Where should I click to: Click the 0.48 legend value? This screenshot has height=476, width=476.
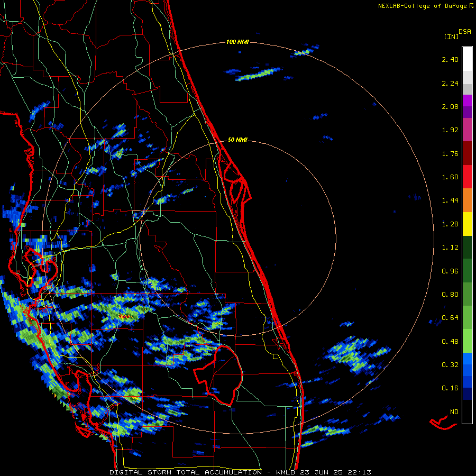coord(450,342)
